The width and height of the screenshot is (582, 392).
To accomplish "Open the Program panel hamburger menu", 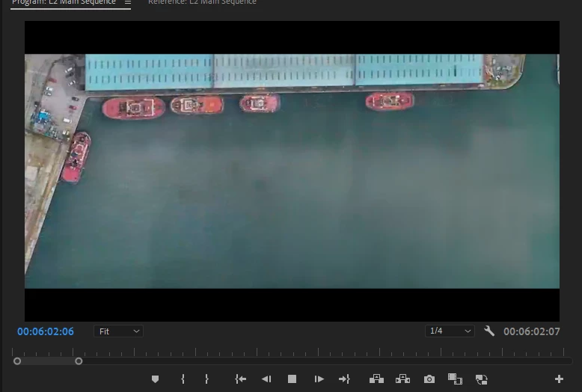I will click(x=128, y=2).
